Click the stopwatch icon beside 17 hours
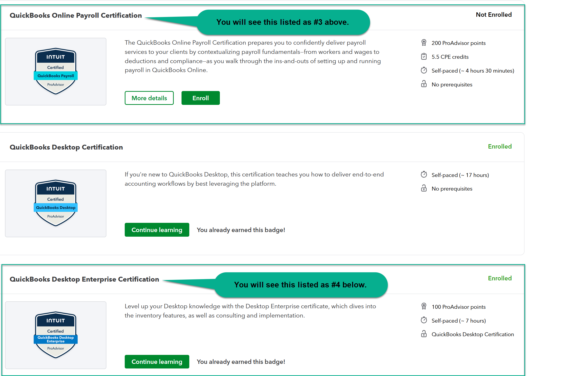 pyautogui.click(x=424, y=175)
